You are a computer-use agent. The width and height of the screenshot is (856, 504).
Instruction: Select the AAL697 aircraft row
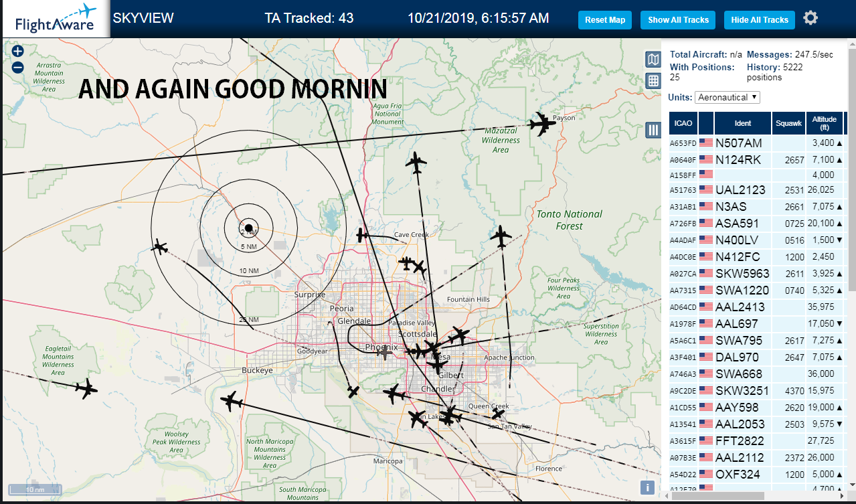pyautogui.click(x=757, y=323)
